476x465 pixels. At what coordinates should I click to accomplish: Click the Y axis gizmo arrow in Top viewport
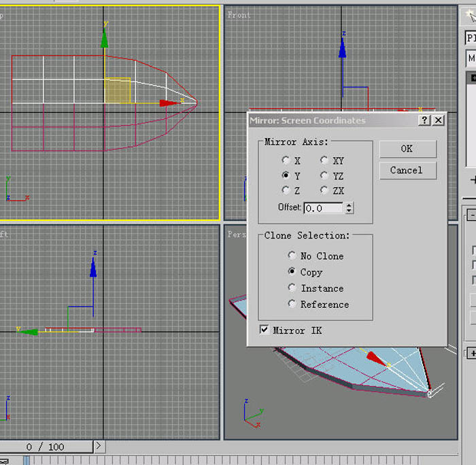pos(105,38)
